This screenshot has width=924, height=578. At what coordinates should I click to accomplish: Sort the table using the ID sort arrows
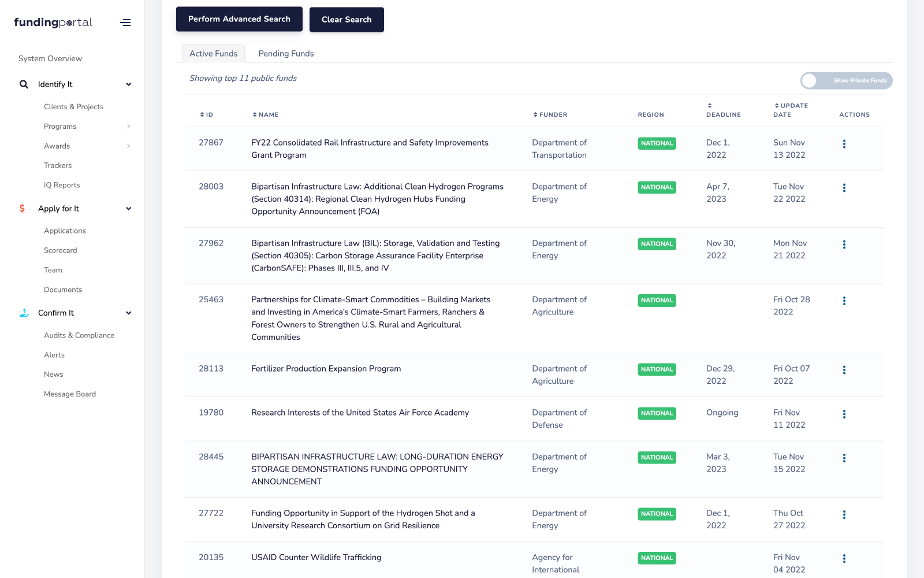202,114
